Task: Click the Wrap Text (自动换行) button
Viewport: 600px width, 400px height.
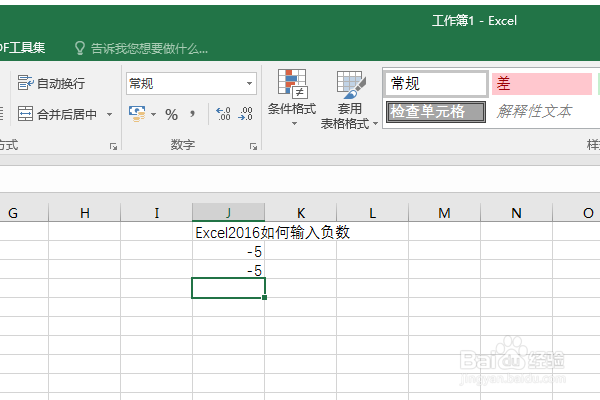Action: point(51,83)
